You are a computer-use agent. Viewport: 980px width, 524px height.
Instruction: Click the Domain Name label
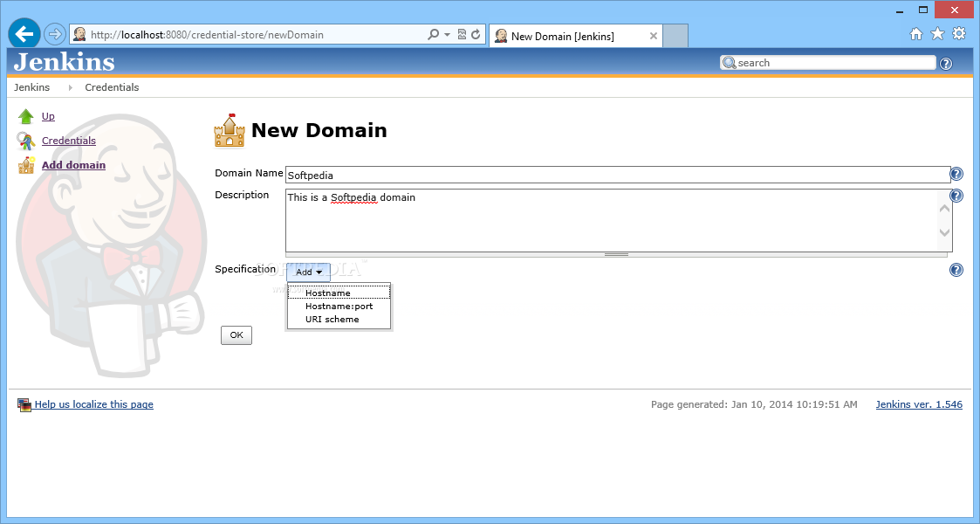[249, 173]
